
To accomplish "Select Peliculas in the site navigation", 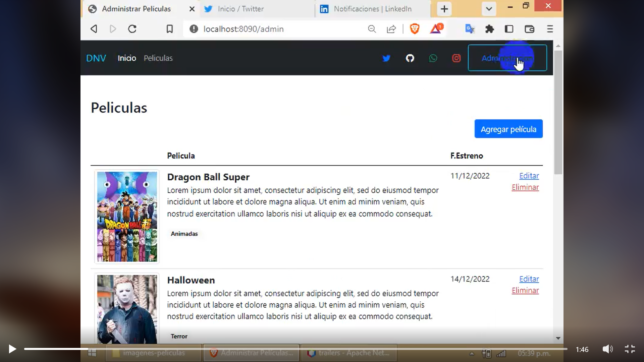I will (158, 58).
